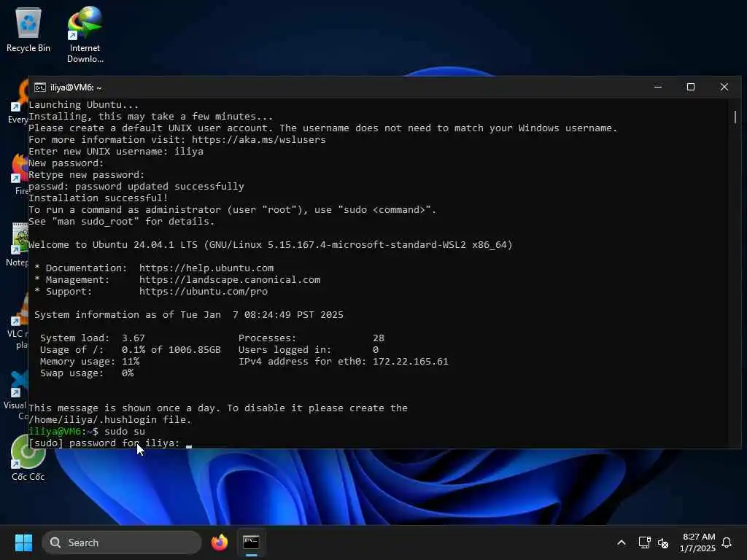This screenshot has width=747, height=560.
Task: Click the https://aka.ms/wslusers URL text
Action: point(259,139)
